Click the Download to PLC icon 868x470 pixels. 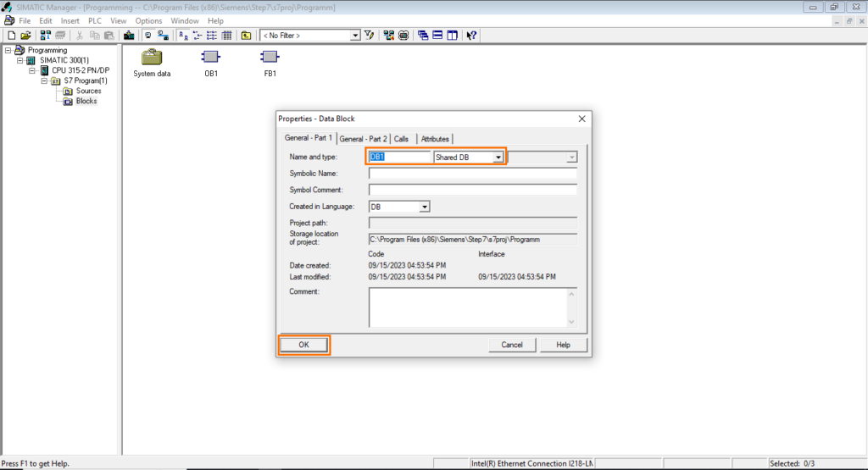pos(129,36)
